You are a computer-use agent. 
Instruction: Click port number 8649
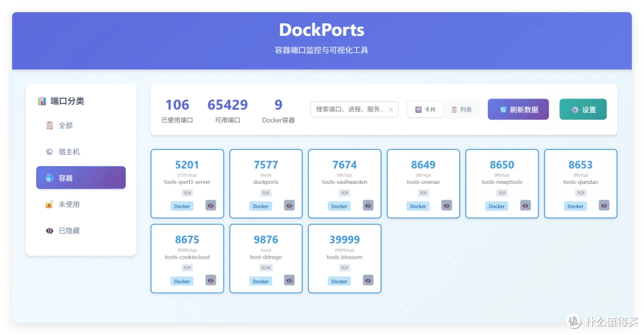423,165
